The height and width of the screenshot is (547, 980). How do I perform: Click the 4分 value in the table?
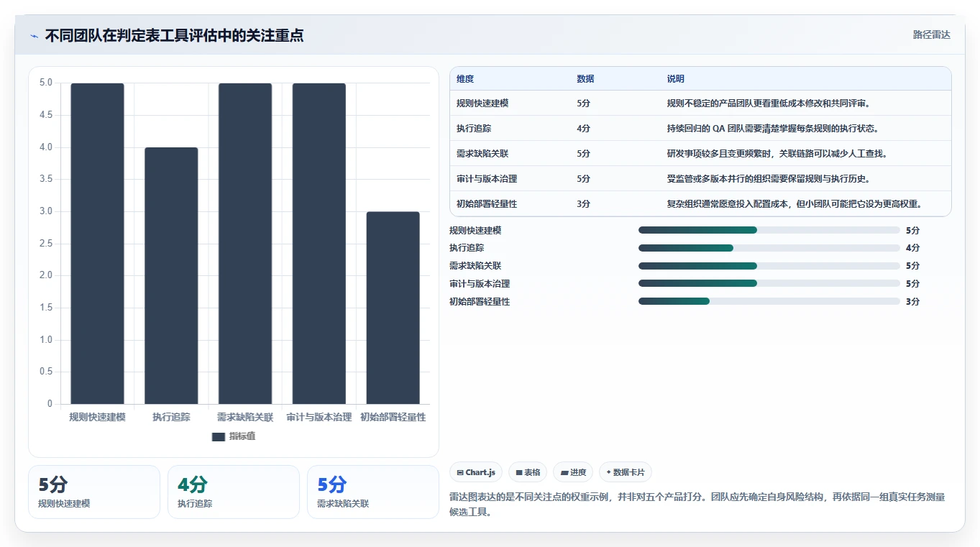pos(583,129)
